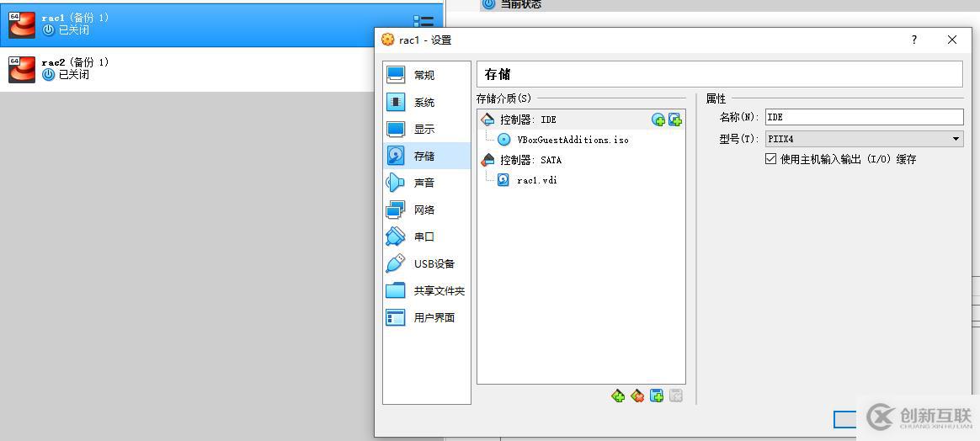980x441 pixels.
Task: Open the 网络 (Network) settings category
Action: 426,210
